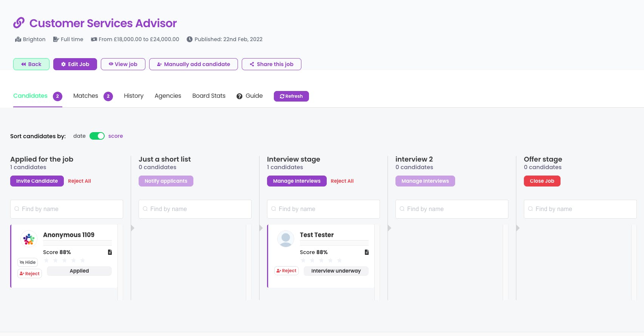This screenshot has width=644, height=336.
Task: Open the Board Stats tab
Action: [209, 96]
